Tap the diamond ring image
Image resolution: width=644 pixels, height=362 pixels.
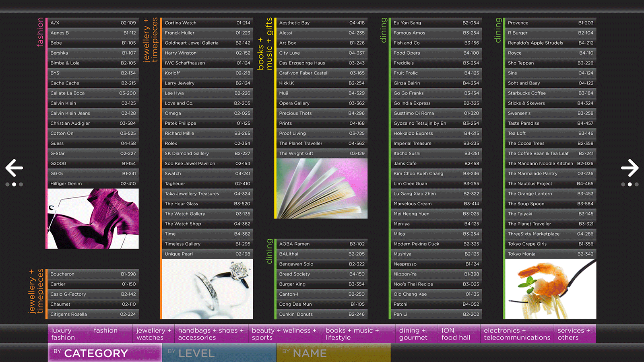[x=207, y=289]
